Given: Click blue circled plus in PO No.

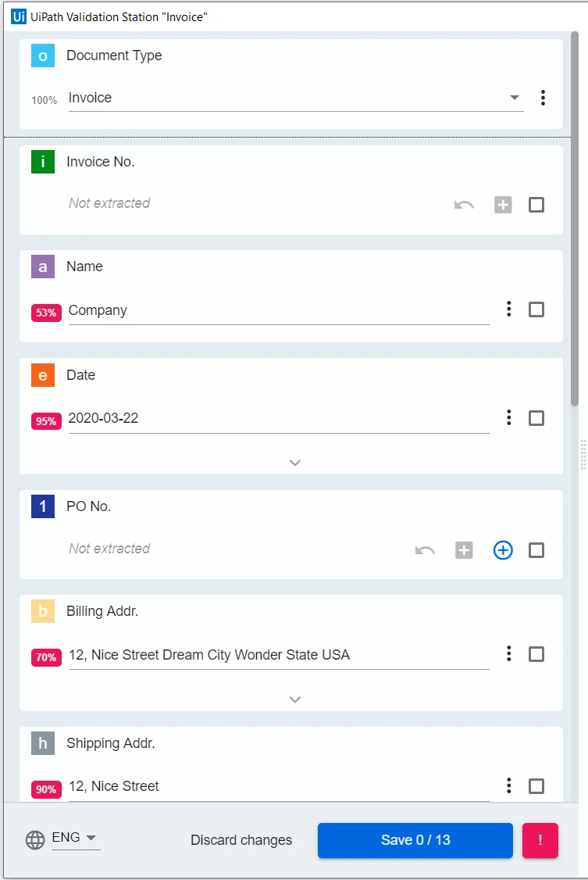Looking at the screenshot, I should click(503, 550).
